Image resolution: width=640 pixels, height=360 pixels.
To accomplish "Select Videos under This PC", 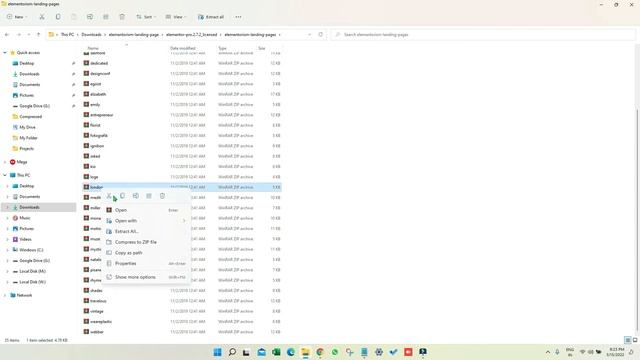I will point(25,239).
